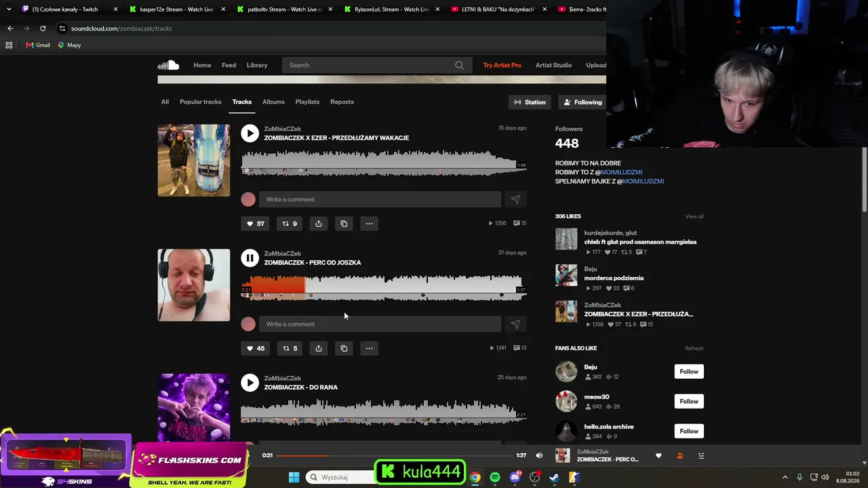Open DO RANA cover artwork

(194, 407)
